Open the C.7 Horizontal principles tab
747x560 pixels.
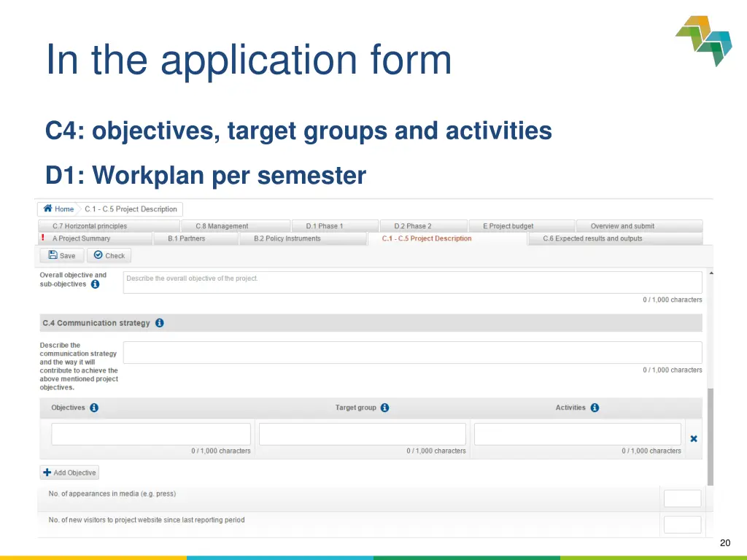click(109, 226)
